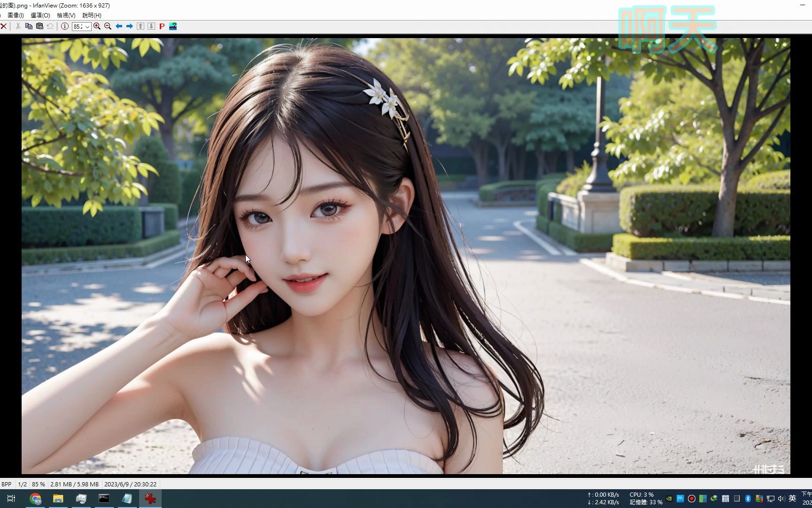Screen dimensions: 812x508
Task: Launch Chrome from the taskbar
Action: 35,498
